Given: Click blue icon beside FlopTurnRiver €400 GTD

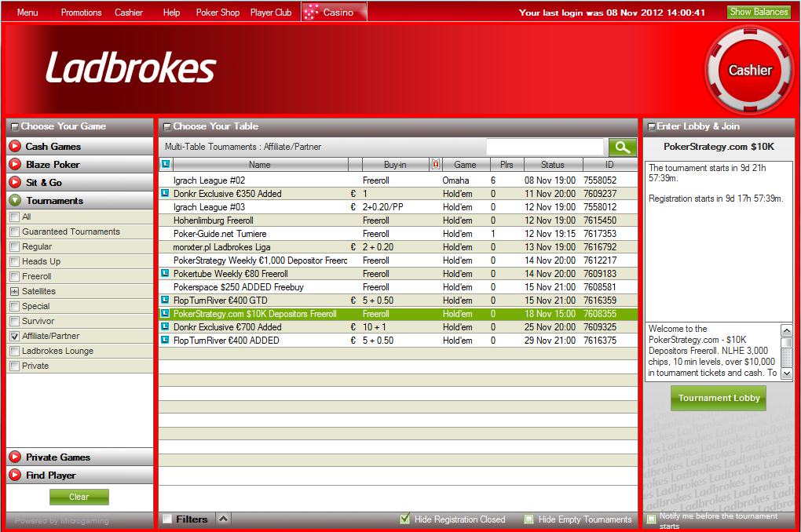Looking at the screenshot, I should 165,301.
